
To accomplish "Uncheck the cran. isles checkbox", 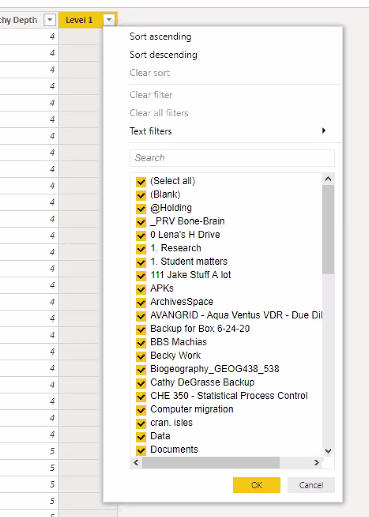I will tap(141, 423).
